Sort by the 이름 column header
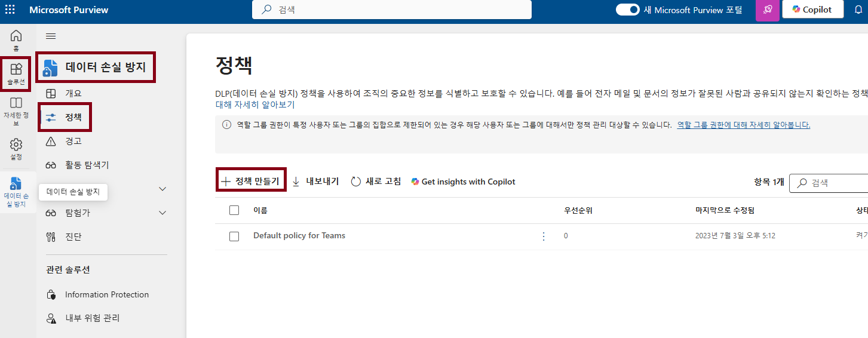The height and width of the screenshot is (338, 868). coord(260,210)
